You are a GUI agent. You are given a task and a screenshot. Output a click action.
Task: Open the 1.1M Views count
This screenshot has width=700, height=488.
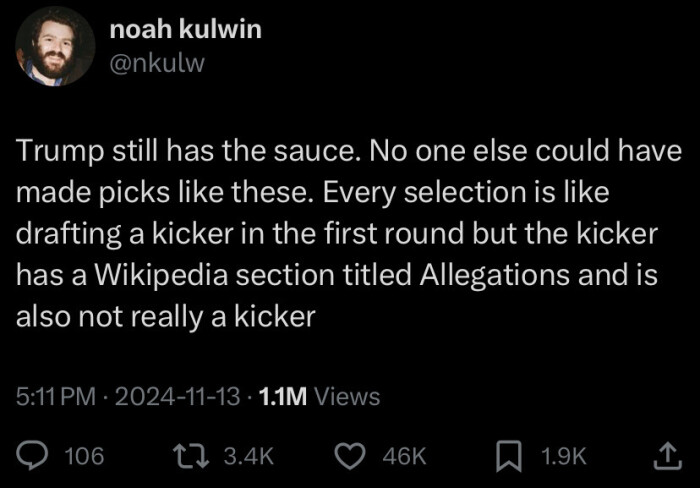(x=282, y=397)
